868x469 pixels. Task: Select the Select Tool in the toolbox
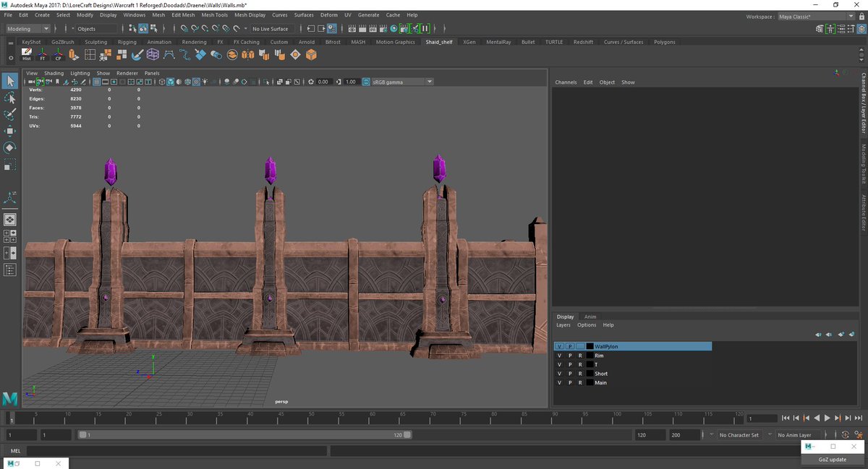(x=10, y=82)
